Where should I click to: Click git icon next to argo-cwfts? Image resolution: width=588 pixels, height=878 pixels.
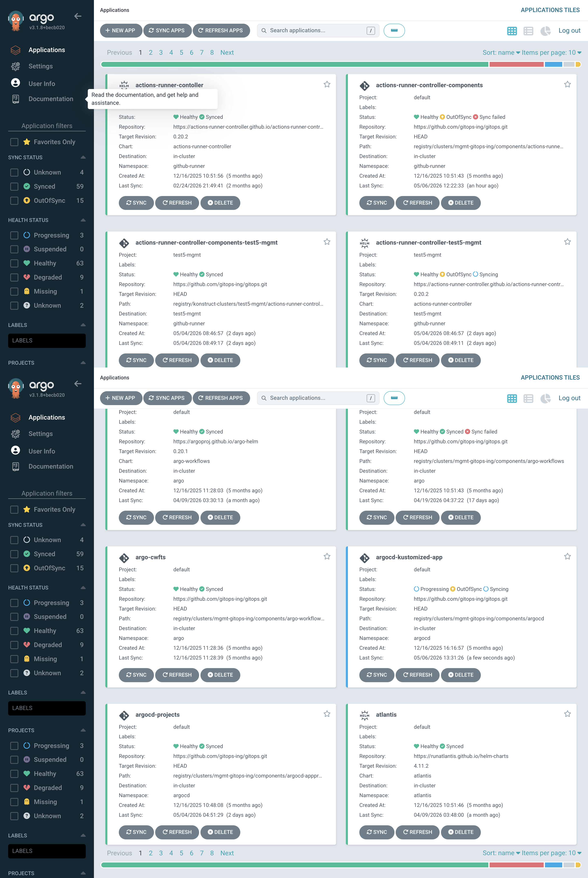tap(124, 558)
